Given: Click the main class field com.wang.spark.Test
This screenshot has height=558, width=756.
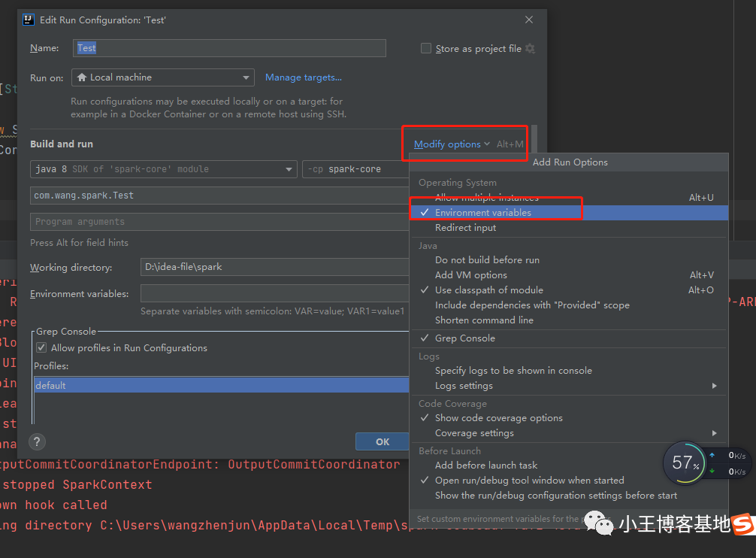Looking at the screenshot, I should click(x=220, y=196).
